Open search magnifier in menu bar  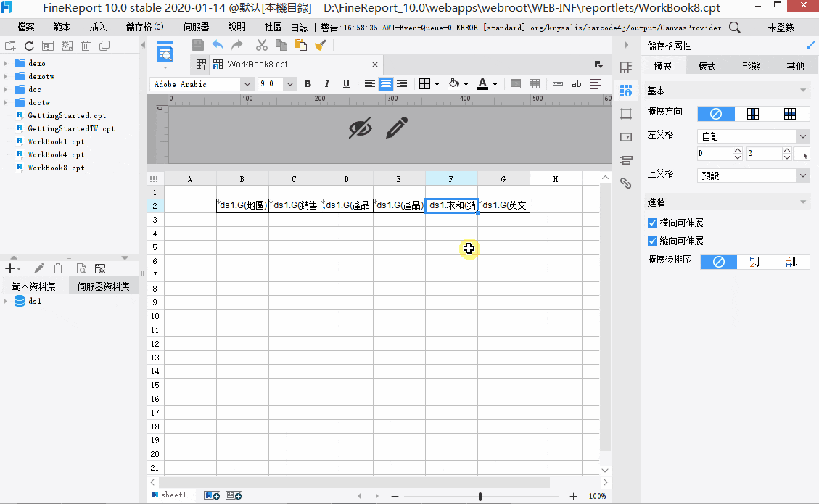click(734, 27)
